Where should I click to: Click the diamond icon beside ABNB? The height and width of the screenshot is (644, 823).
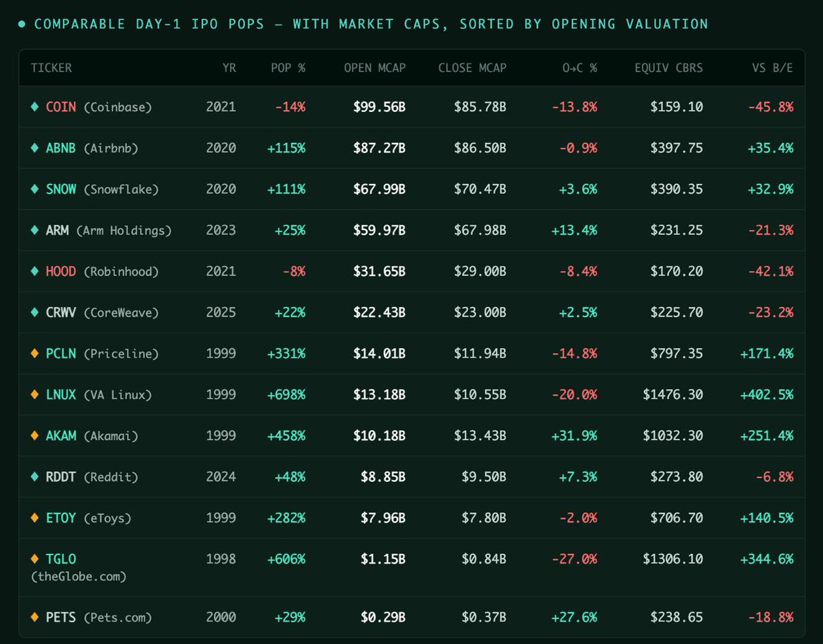coord(34,148)
